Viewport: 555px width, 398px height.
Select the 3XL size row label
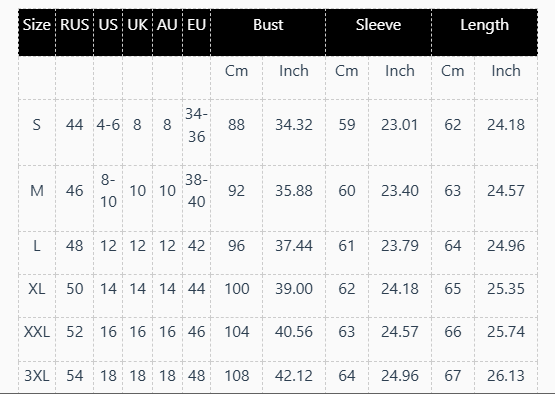point(37,376)
